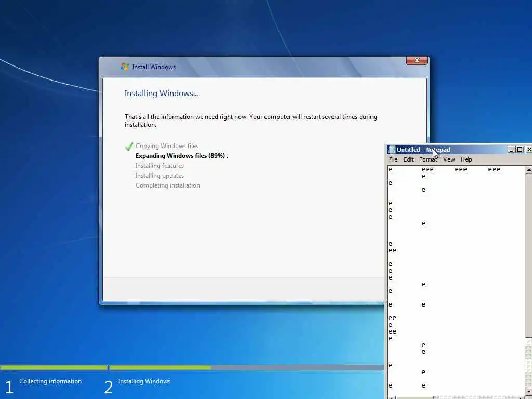
Task: Close the Install Windows dialog
Action: click(417, 60)
